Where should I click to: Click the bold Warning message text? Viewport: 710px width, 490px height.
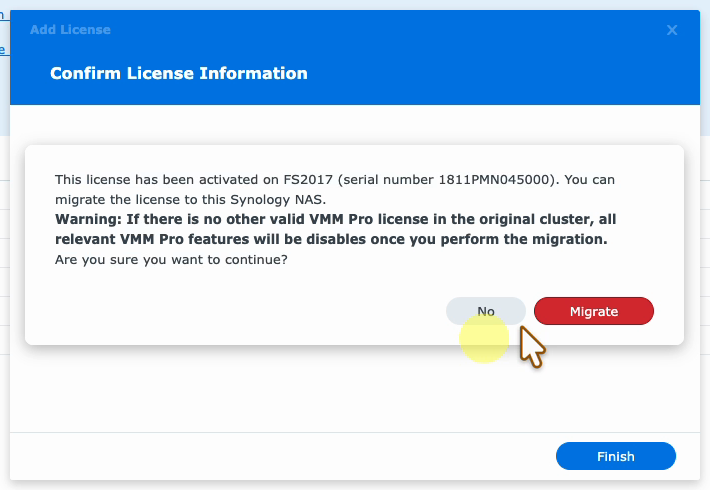[x=336, y=229]
